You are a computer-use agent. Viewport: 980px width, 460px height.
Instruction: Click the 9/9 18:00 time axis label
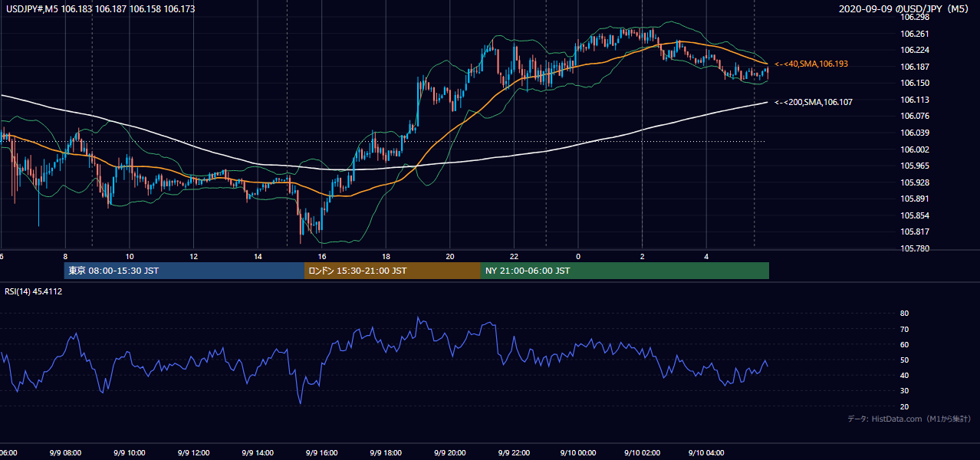pos(385,452)
